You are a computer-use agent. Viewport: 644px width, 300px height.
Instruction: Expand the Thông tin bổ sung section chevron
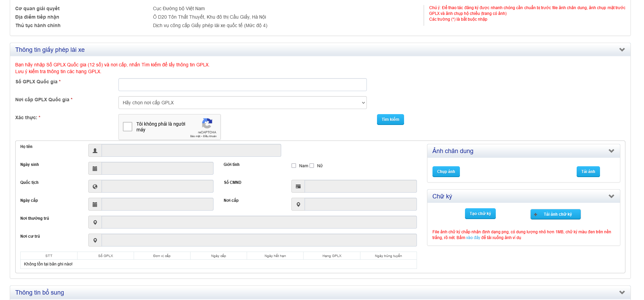point(622,293)
